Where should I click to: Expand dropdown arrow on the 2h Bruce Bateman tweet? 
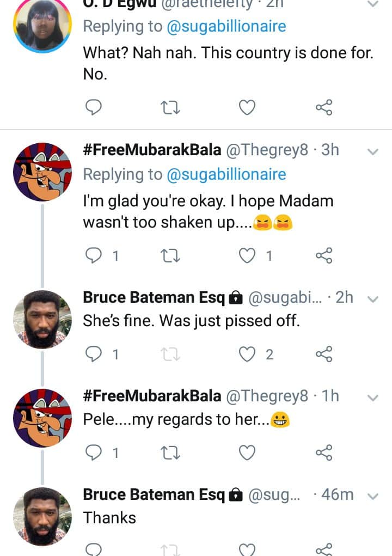pos(373,299)
